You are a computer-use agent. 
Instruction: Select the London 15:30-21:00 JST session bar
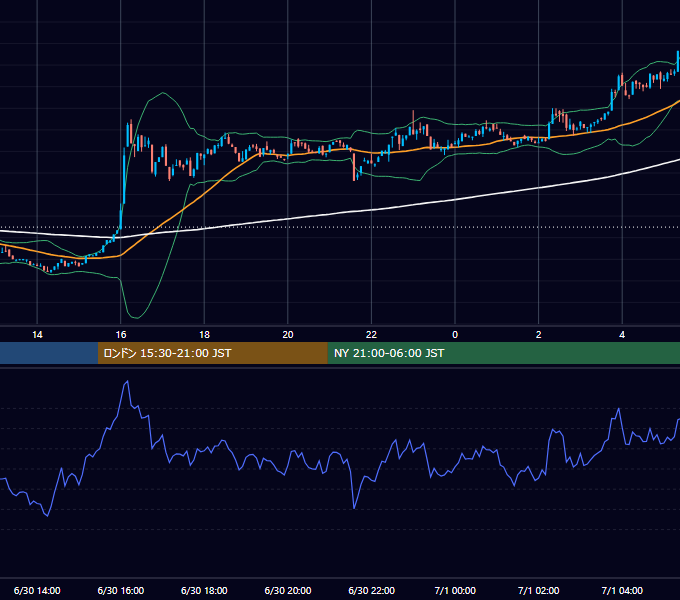point(212,353)
